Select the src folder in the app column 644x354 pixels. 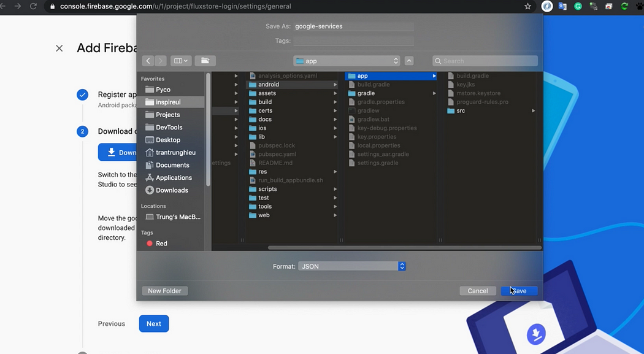coord(461,111)
